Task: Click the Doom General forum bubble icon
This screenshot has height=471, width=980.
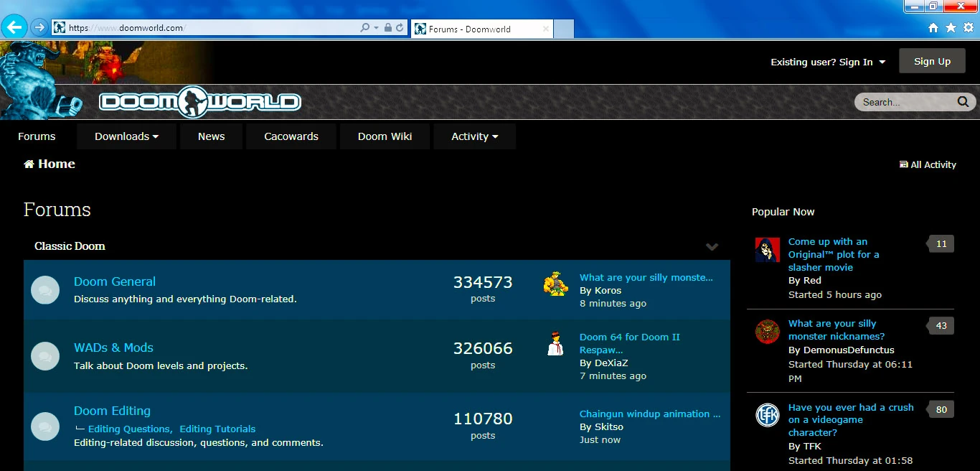Action: point(45,290)
